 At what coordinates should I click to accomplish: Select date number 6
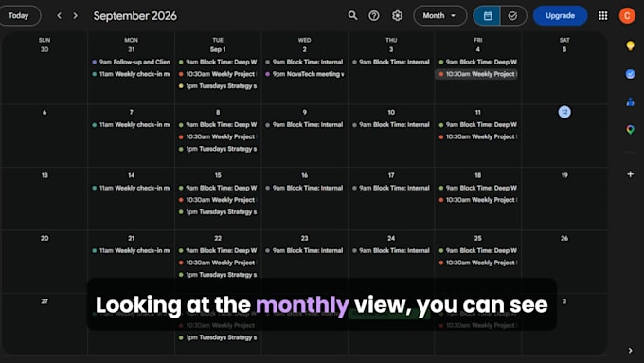point(45,112)
